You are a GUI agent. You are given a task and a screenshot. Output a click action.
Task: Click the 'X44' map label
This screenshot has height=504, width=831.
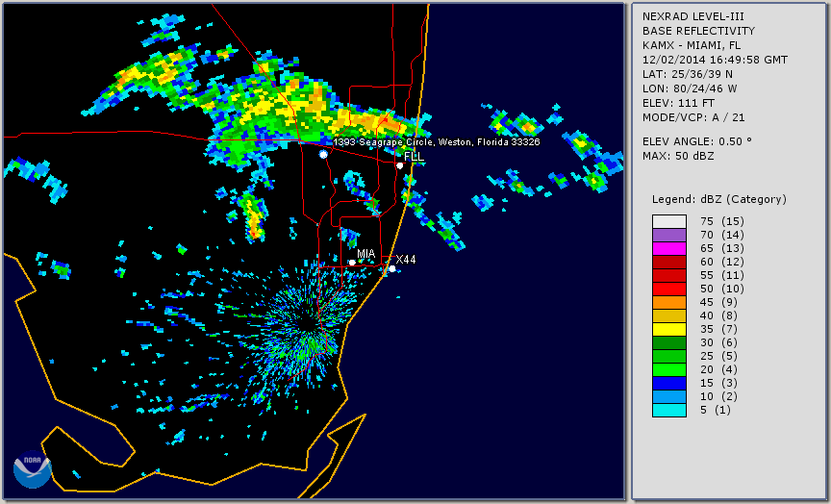[x=406, y=259]
